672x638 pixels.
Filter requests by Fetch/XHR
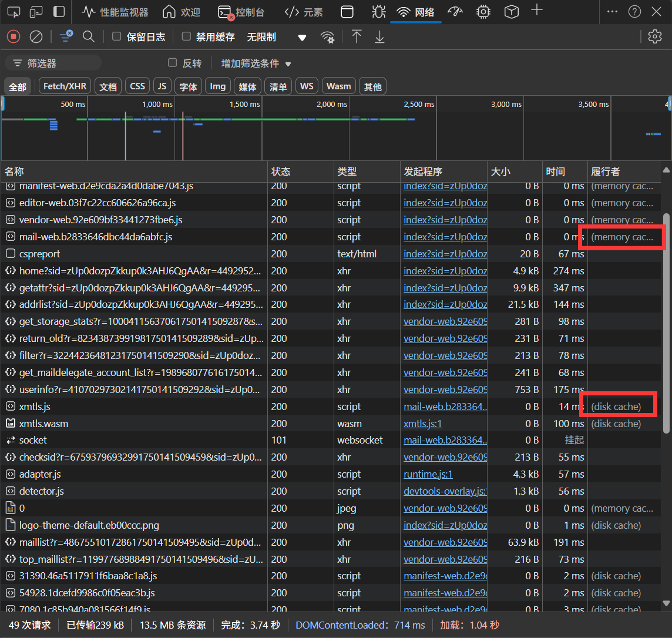65,86
